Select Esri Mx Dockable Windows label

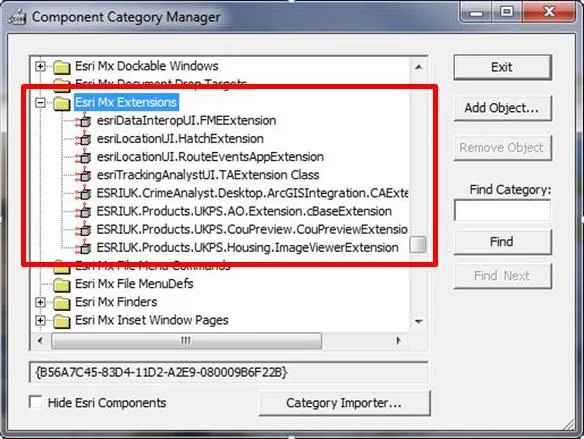click(146, 66)
